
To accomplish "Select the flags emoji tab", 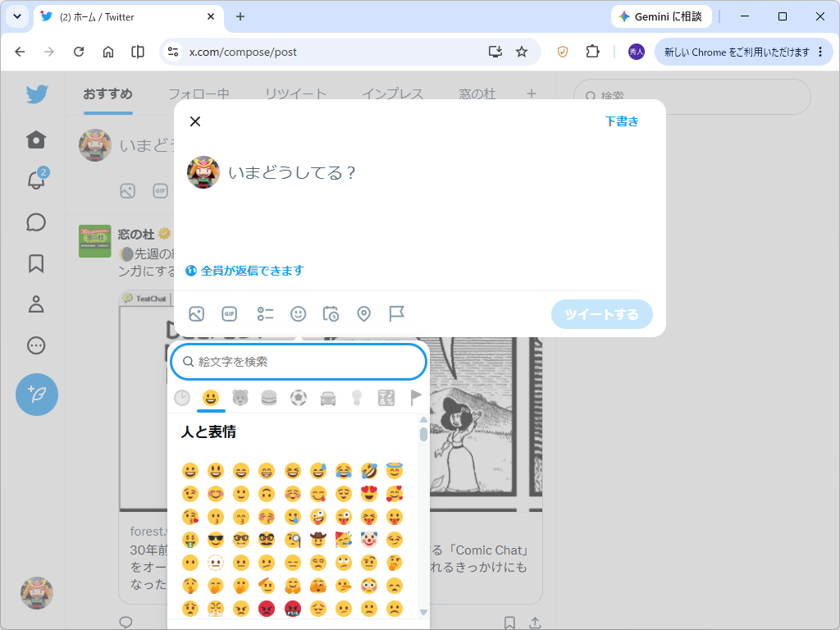I will [415, 398].
